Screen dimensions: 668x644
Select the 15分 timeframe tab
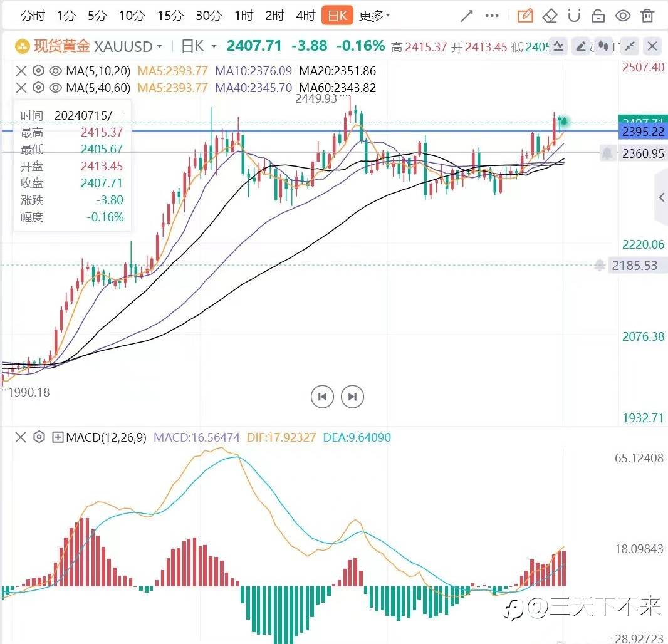170,16
